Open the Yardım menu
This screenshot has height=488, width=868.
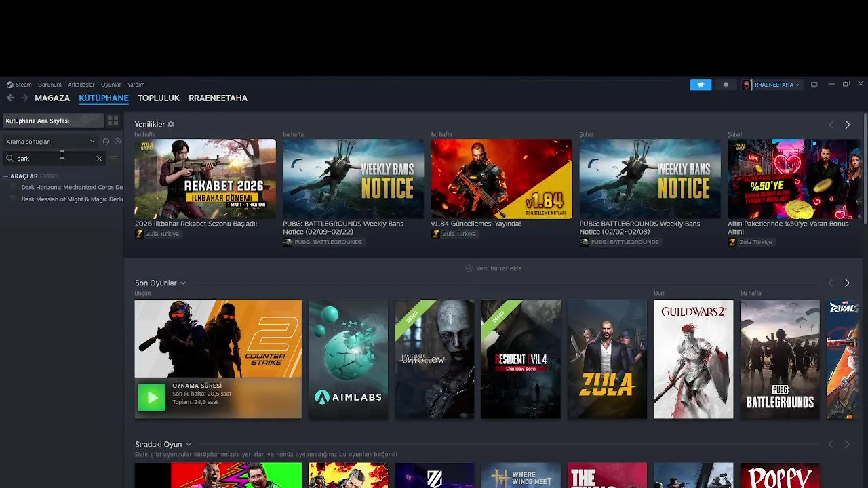click(x=136, y=85)
